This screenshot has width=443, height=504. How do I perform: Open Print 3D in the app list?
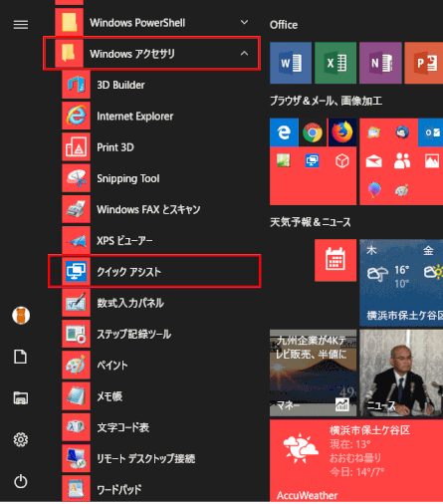click(161, 147)
